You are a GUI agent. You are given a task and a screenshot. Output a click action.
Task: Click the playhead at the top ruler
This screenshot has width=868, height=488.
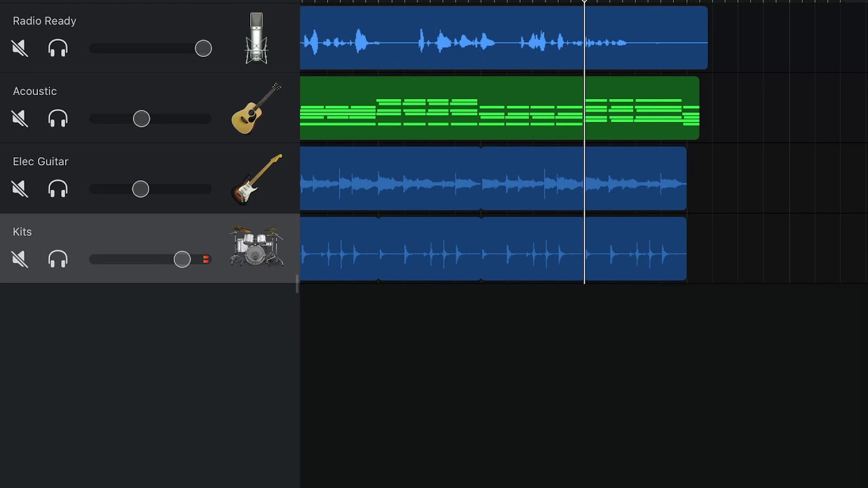(585, 3)
